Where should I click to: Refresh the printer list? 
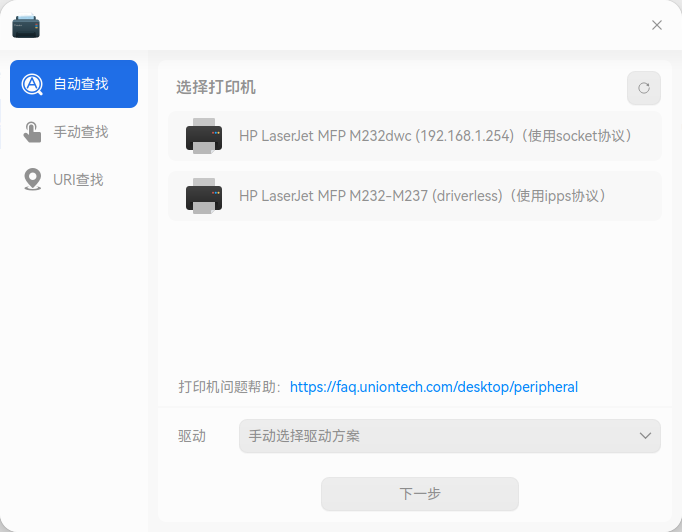click(644, 88)
